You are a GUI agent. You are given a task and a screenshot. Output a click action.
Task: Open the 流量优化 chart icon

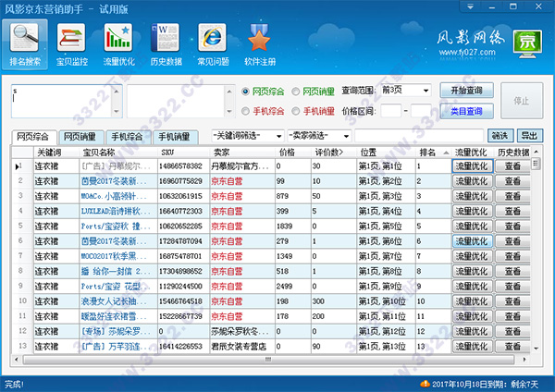(118, 44)
